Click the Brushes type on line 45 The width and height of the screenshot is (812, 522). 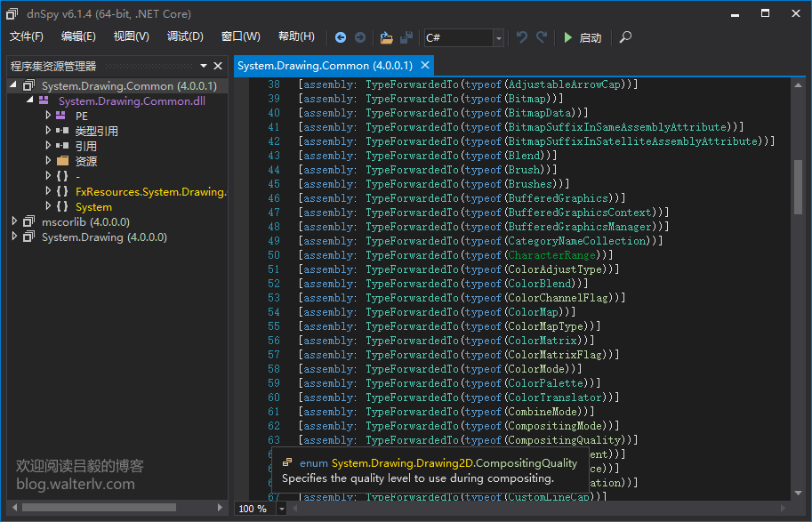tap(530, 184)
